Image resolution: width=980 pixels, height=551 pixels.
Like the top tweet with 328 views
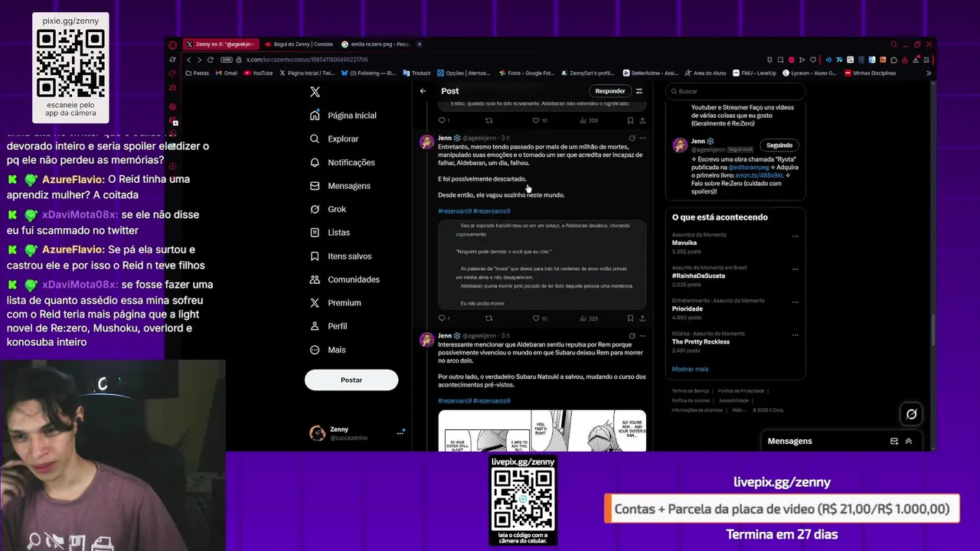click(x=540, y=120)
